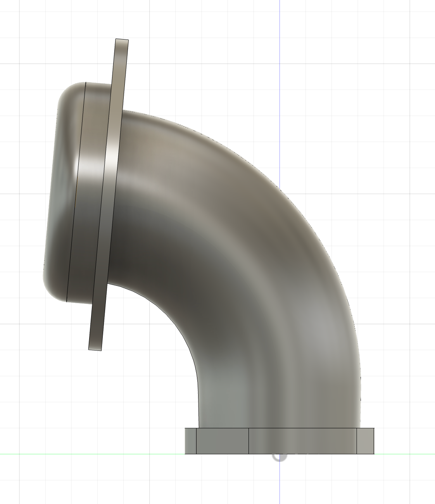Select the leftmost face of the base collar
Screen dimensions: 435x504
190,441
